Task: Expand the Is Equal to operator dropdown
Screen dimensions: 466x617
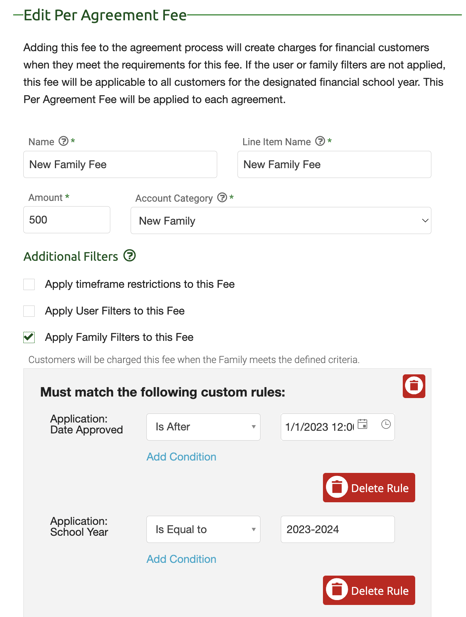Action: pyautogui.click(x=203, y=529)
